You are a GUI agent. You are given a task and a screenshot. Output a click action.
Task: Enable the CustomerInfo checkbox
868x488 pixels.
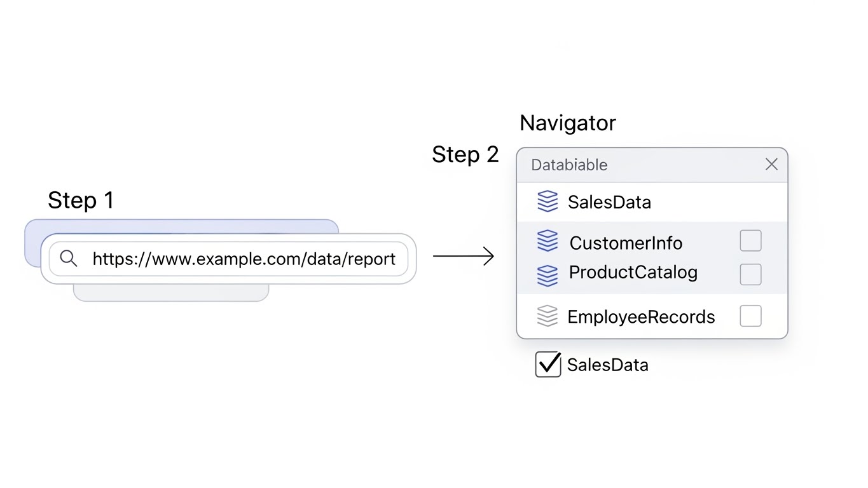click(750, 241)
